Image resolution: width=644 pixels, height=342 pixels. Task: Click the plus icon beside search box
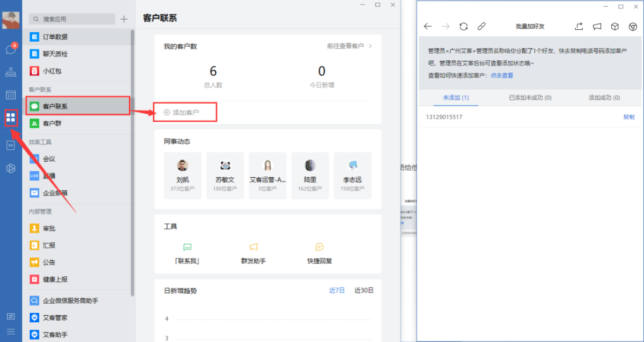(124, 19)
